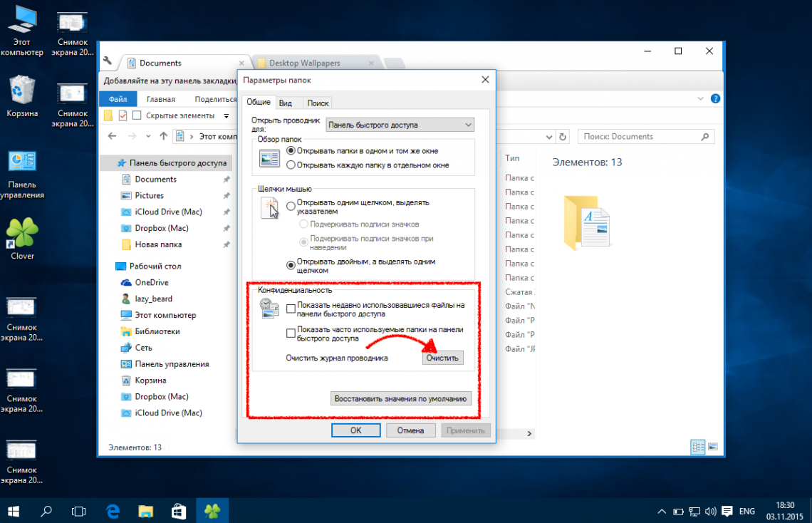Open the 'Панель быстрого доступа' dropdown
The width and height of the screenshot is (812, 523).
(400, 125)
